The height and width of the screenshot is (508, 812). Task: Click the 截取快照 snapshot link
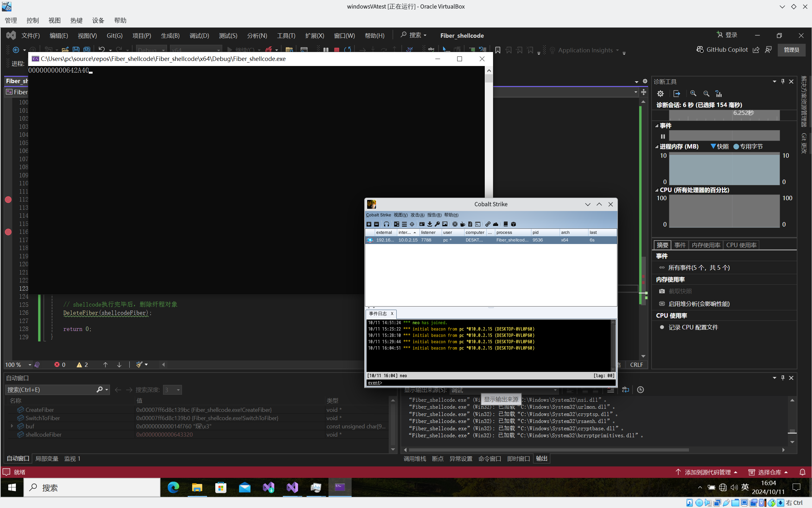coord(680,291)
